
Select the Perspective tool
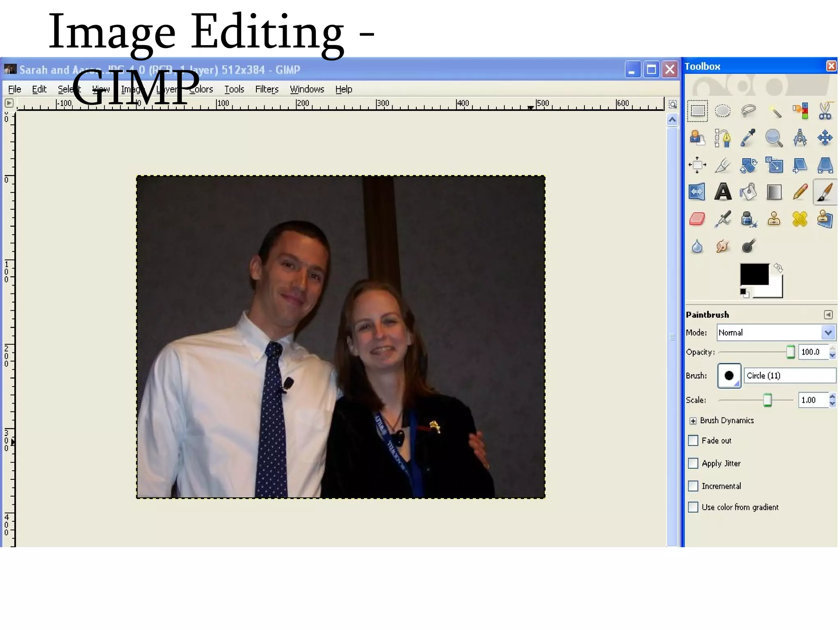[825, 165]
